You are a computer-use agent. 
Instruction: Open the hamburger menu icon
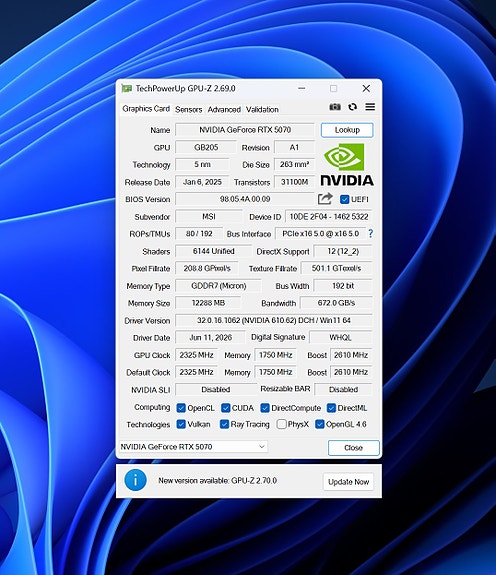click(x=370, y=107)
